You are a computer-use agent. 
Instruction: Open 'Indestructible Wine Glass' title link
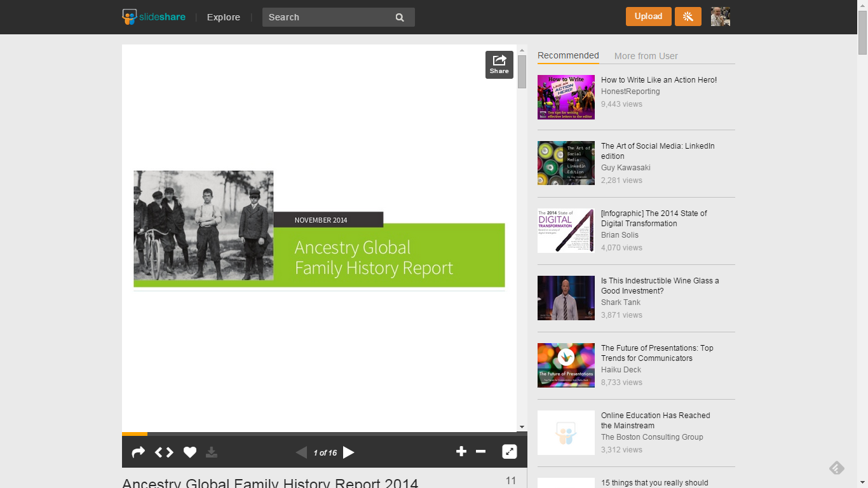click(660, 286)
